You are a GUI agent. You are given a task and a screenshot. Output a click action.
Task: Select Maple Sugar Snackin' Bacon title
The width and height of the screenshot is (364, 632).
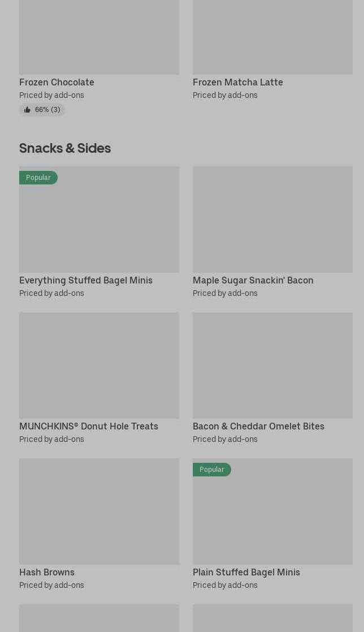[253, 280]
